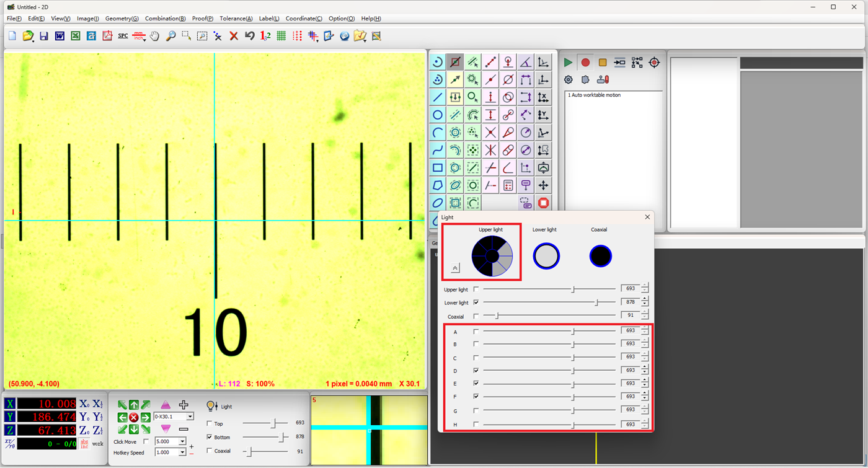Image resolution: width=868 pixels, height=468 pixels.
Task: Collapse the upper light panel chevron
Action: coord(456,268)
